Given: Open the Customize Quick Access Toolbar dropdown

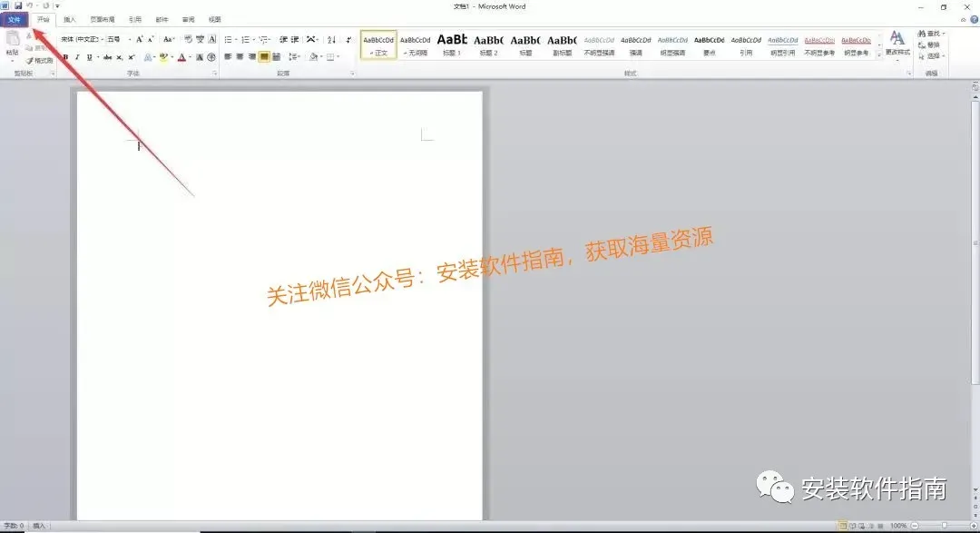Looking at the screenshot, I should (57, 5).
